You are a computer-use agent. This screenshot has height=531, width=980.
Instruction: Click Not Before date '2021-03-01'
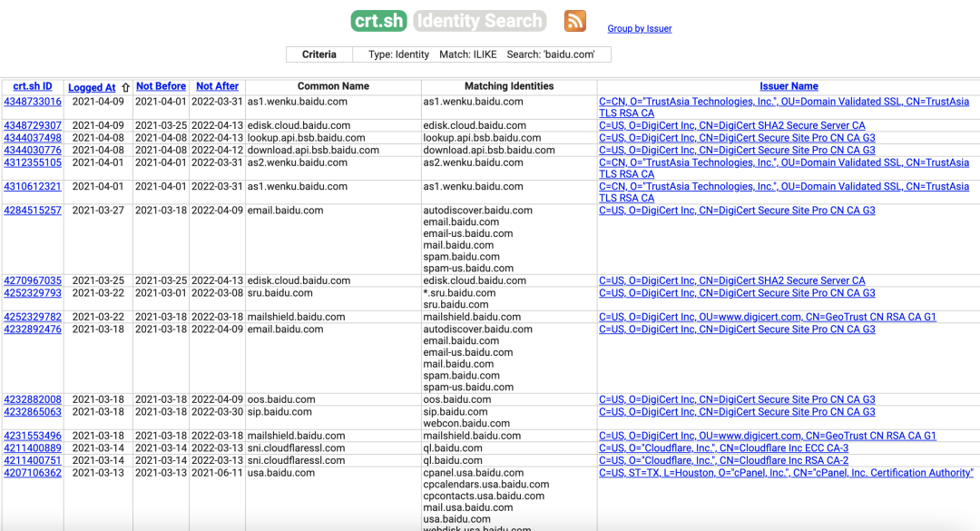click(x=161, y=293)
